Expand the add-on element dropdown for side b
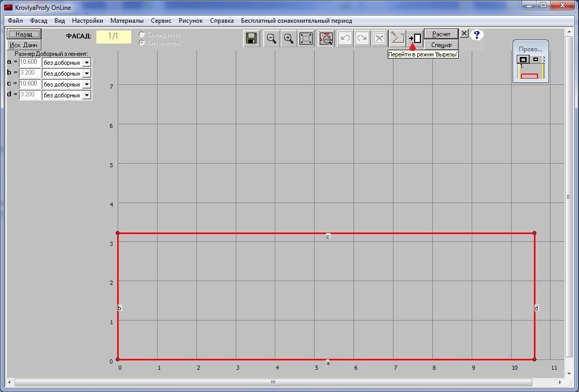The height and width of the screenshot is (392, 579). point(87,74)
